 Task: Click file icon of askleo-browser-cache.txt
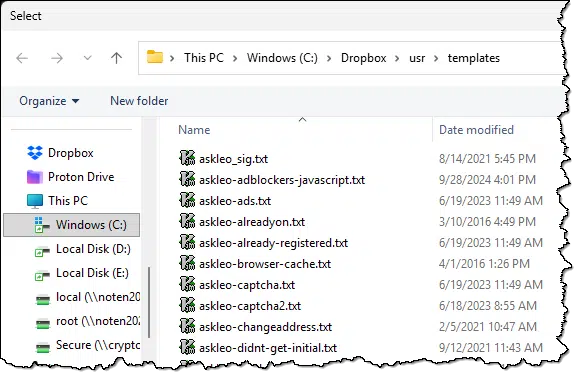[x=187, y=263]
